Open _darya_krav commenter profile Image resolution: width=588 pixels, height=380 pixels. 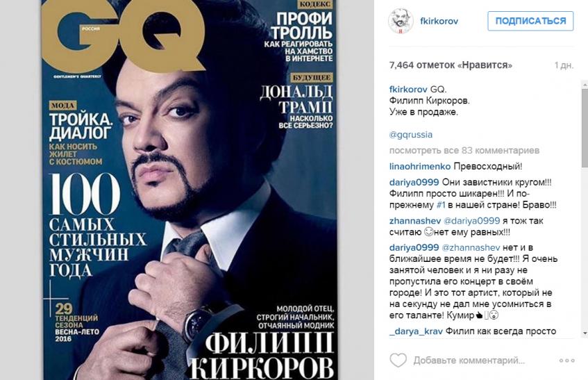pos(416,331)
